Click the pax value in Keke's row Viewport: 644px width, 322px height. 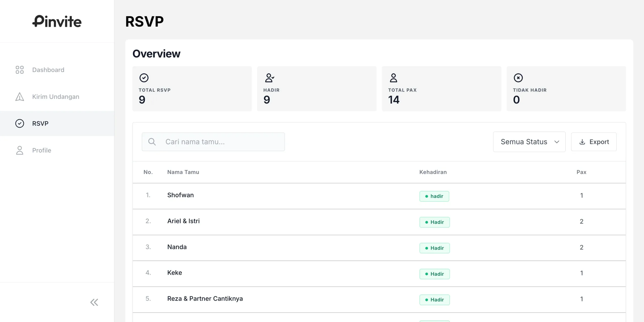[582, 273]
